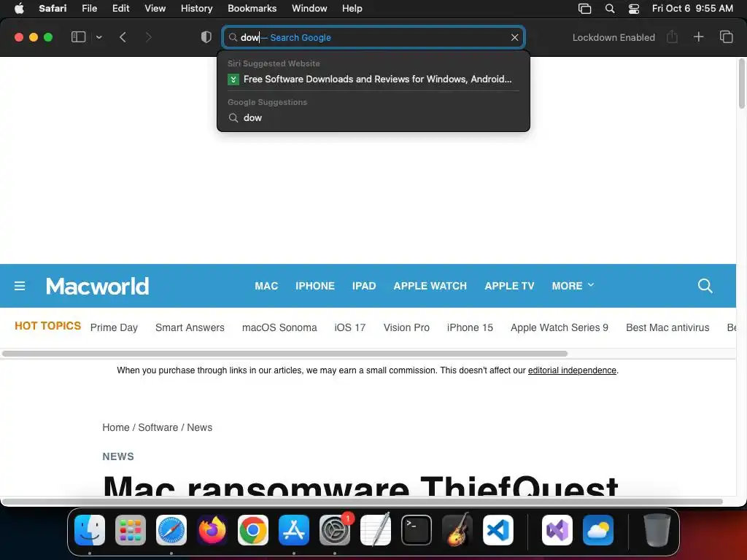Viewport: 747px width, 560px height.
Task: Open Terminal from the Dock
Action: tap(417, 530)
